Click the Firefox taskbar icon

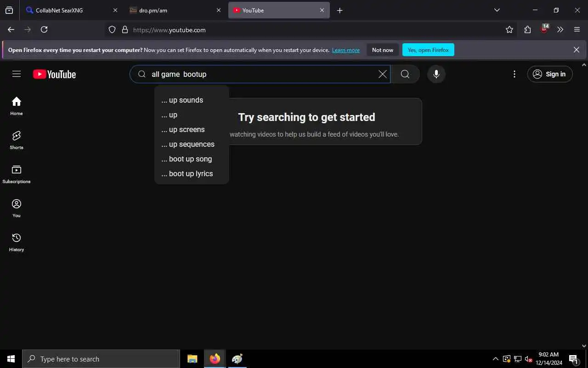point(215,359)
